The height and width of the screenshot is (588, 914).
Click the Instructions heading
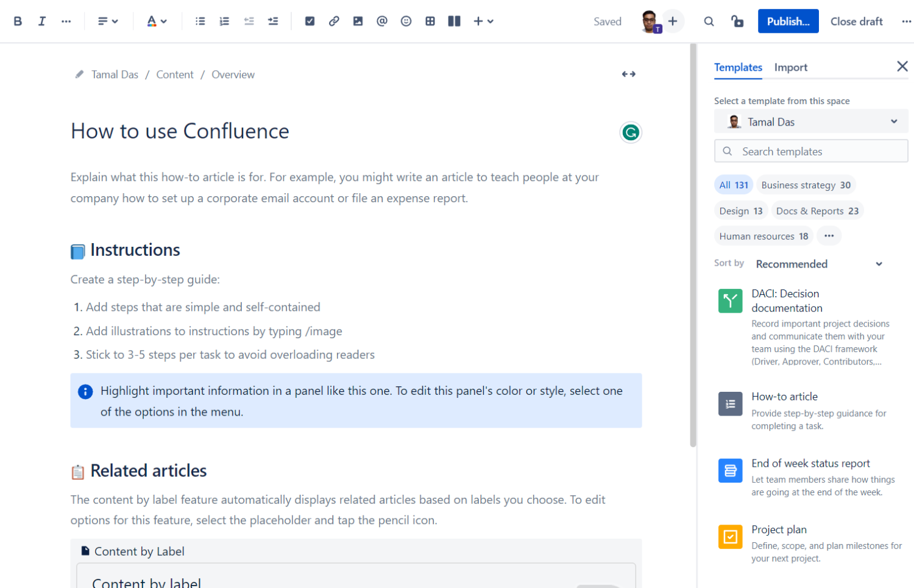click(135, 250)
